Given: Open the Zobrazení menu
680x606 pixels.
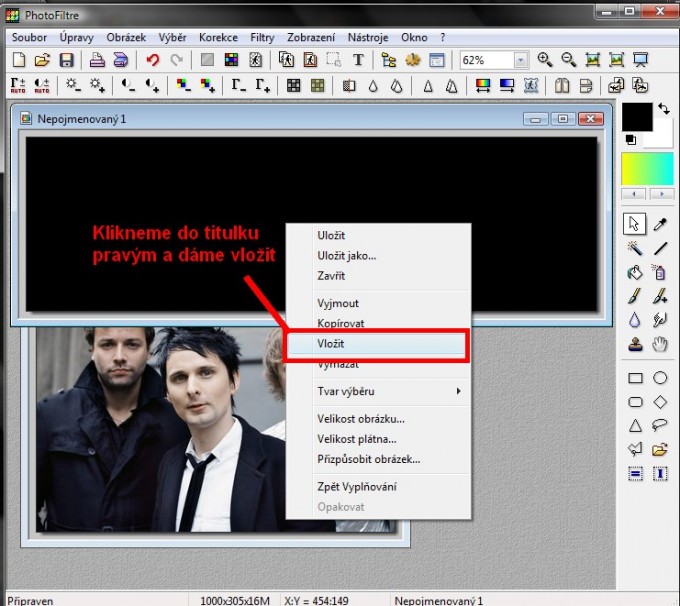Looking at the screenshot, I should [x=311, y=38].
